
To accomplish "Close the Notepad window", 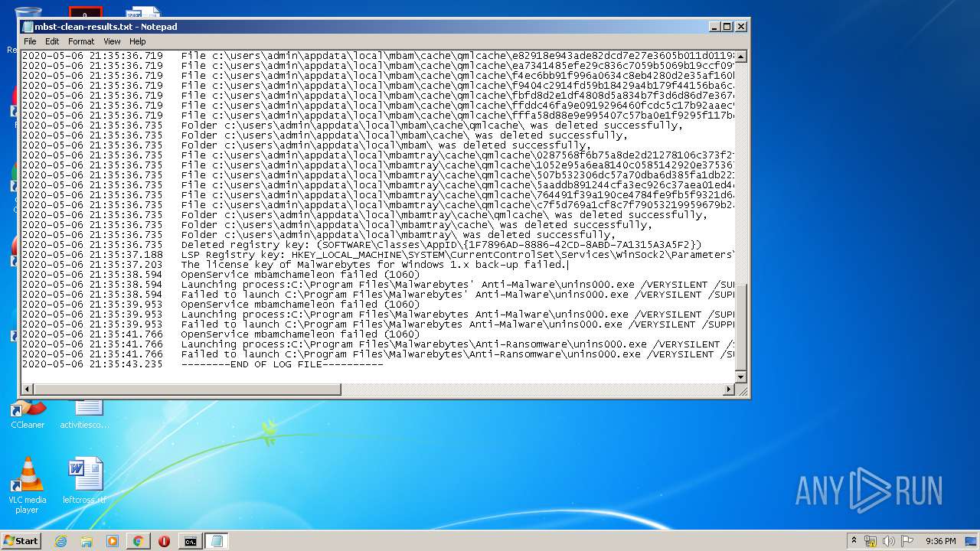I will 741,26.
